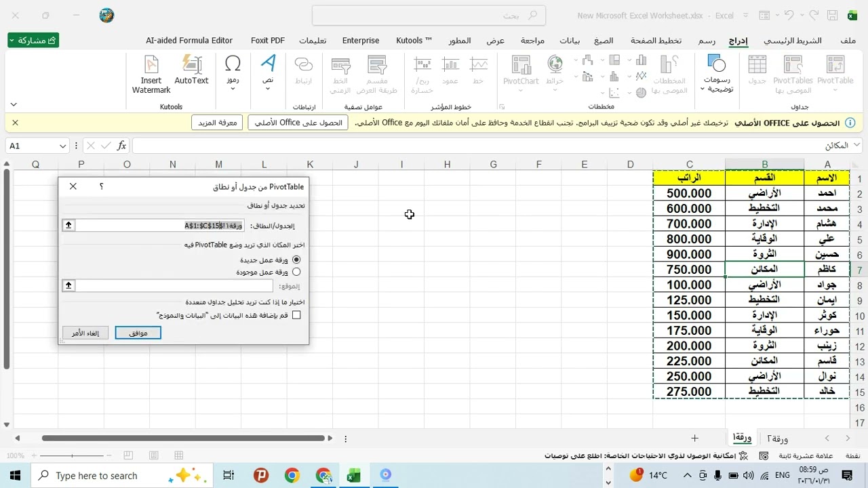Click Recommended Charts (المخططات الموصى بها)
This screenshot has width=868, height=488.
(669, 74)
